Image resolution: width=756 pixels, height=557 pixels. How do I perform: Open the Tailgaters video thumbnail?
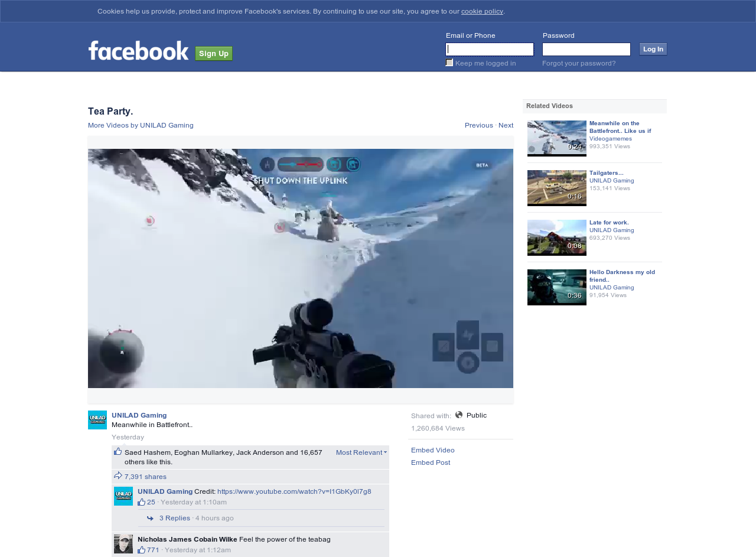click(557, 188)
